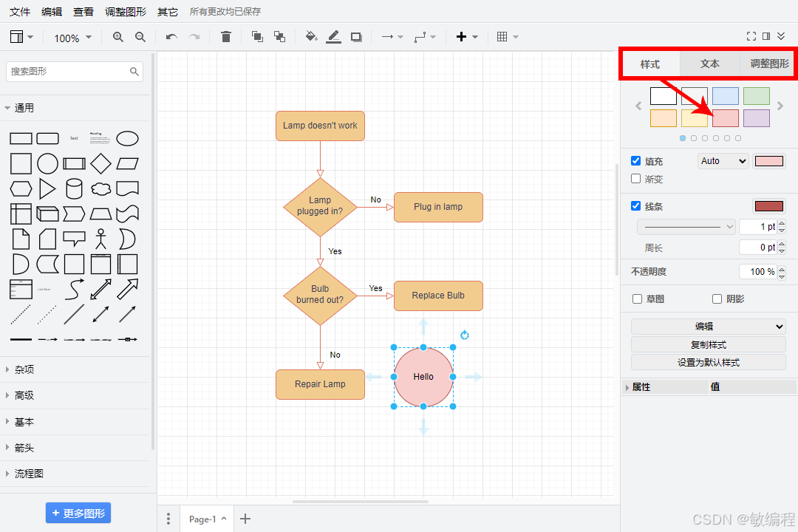Image resolution: width=798 pixels, height=532 pixels.
Task: Open the 编辑 menu in menu bar
Action: (52, 11)
